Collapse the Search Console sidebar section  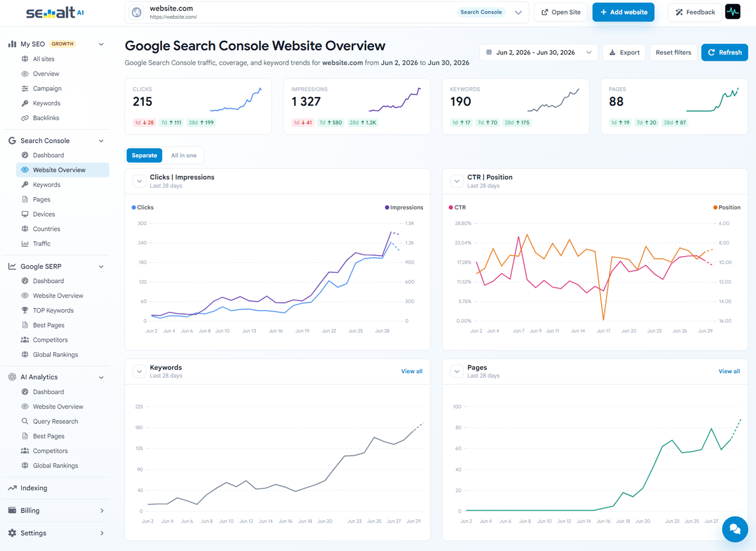101,141
